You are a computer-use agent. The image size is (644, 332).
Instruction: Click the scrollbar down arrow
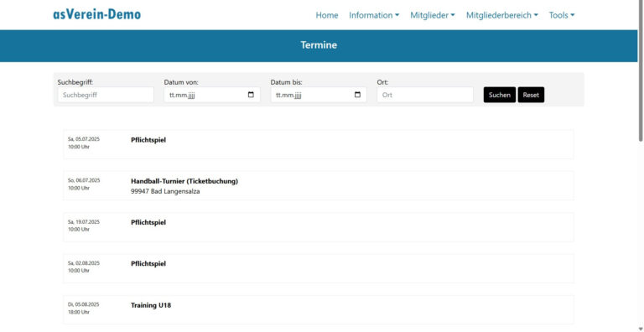pyautogui.click(x=641, y=329)
